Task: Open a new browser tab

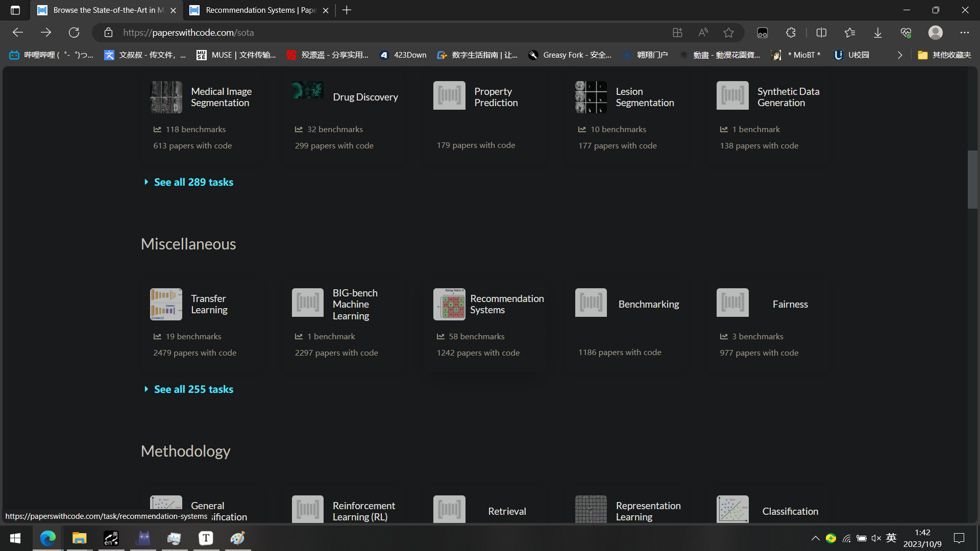Action: click(x=347, y=10)
